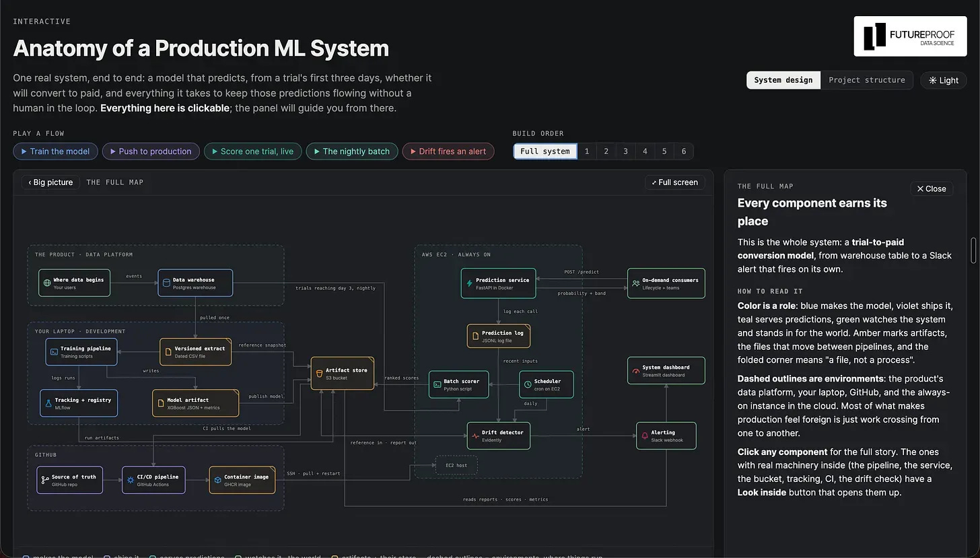
Task: Click the 'AWS EC2 · ALWAYS ON' environment label
Action: click(456, 255)
